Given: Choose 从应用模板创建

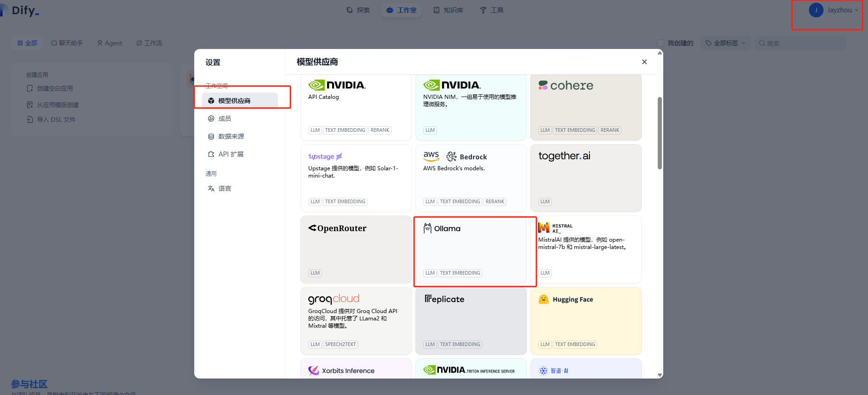Looking at the screenshot, I should [53, 105].
